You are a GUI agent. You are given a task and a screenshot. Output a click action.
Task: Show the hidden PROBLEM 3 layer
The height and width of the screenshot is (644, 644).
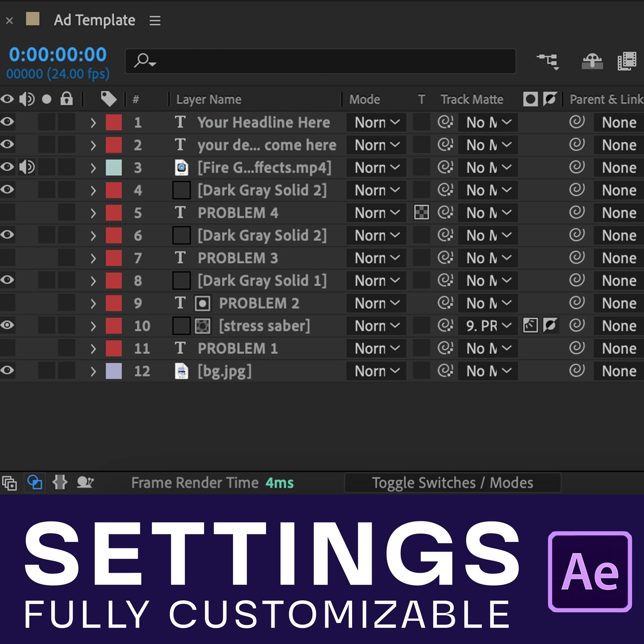[x=7, y=258]
